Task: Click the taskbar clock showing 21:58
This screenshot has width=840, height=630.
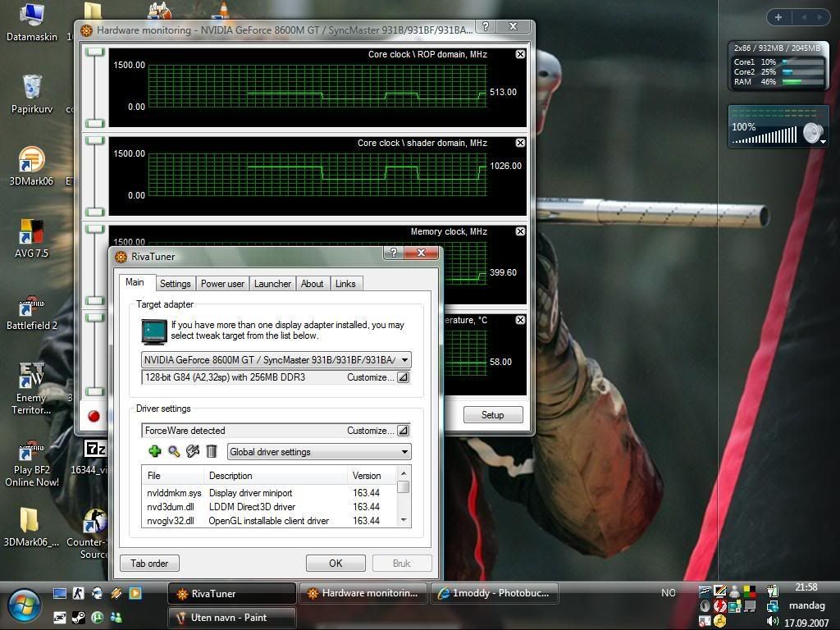Action: click(x=806, y=587)
